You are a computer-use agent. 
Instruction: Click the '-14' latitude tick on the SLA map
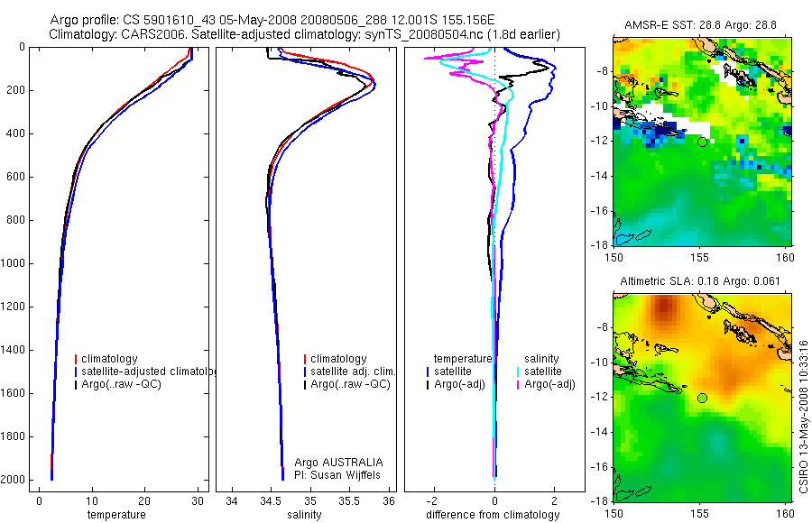[600, 432]
